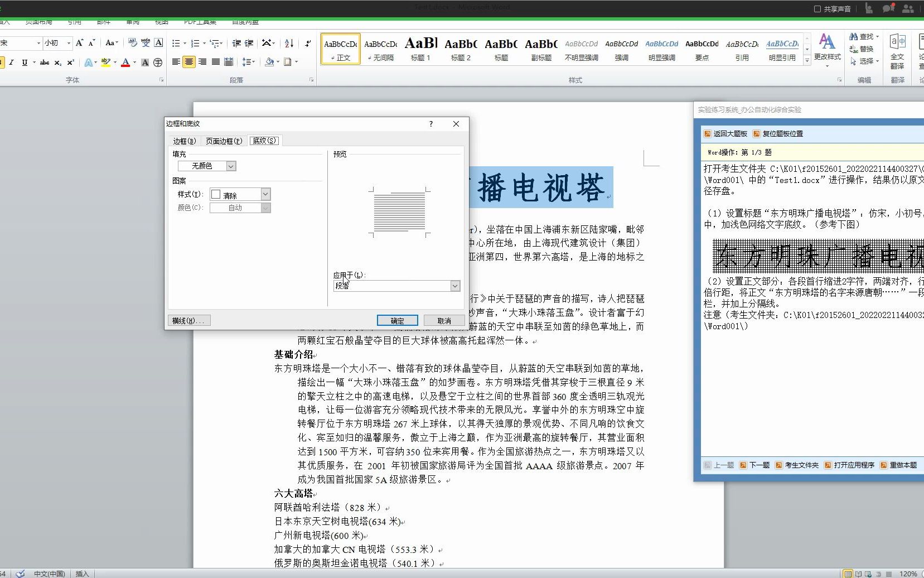Image resolution: width=924 pixels, height=578 pixels.
Task: Switch to Web Layout view in status bar
Action: pos(868,574)
